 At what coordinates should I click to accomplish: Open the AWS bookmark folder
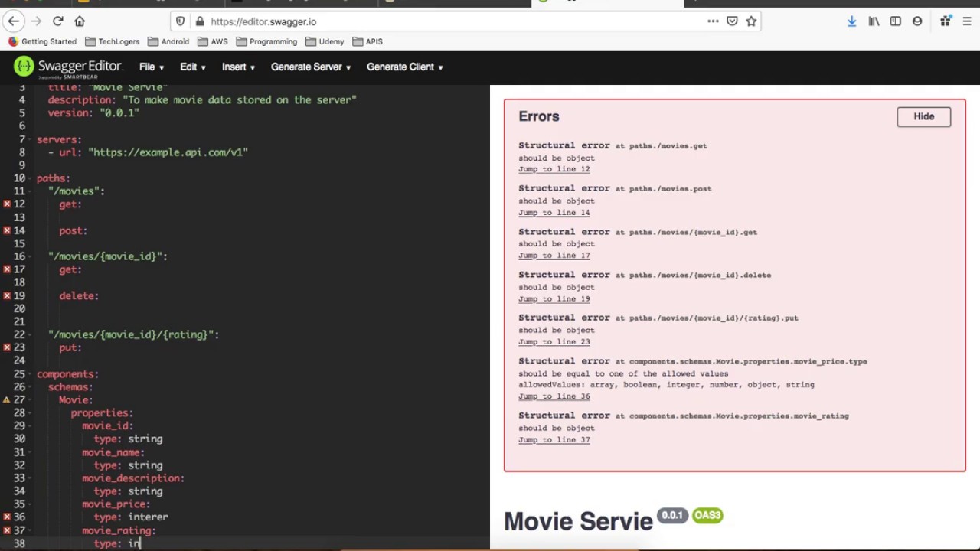click(213, 41)
